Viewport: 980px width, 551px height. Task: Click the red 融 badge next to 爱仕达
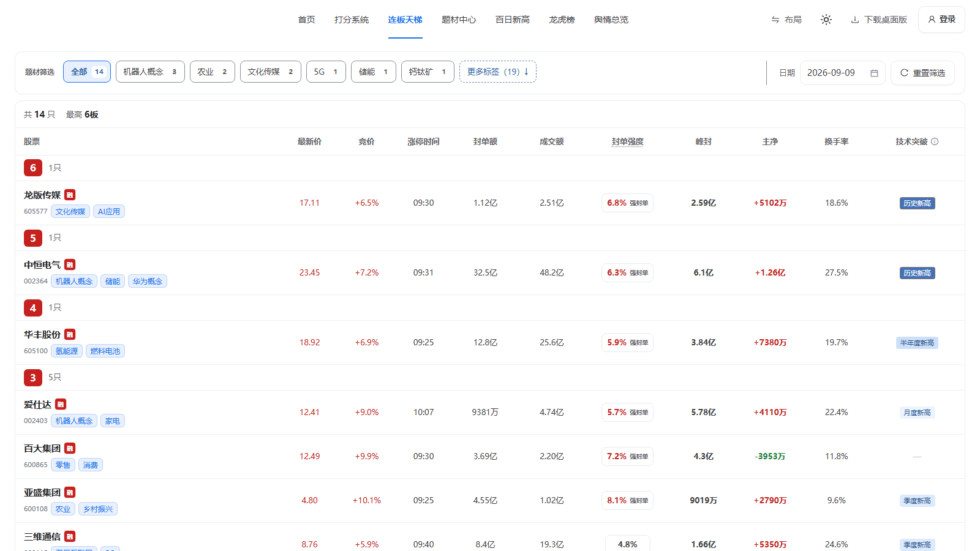click(61, 404)
